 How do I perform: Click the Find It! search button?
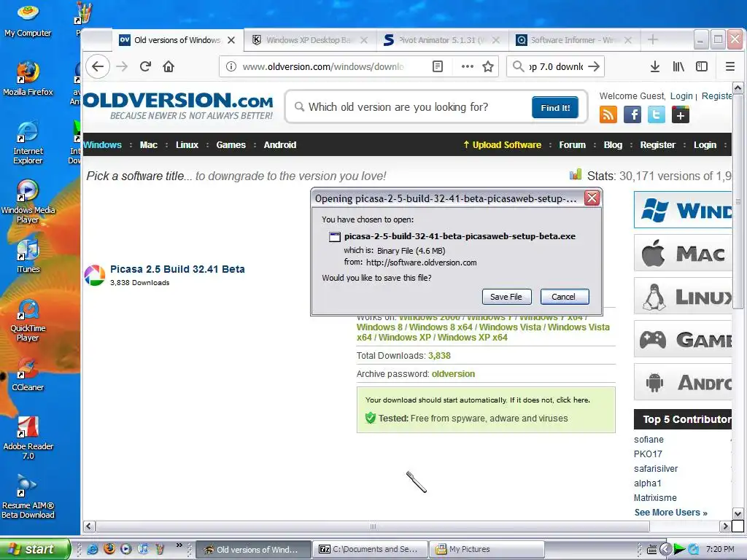(555, 108)
